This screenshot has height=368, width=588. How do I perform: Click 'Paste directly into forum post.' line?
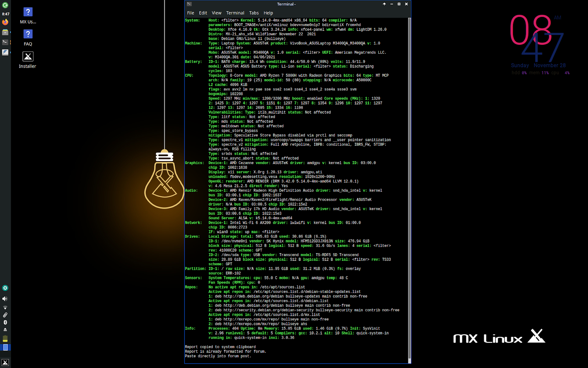[218, 356]
